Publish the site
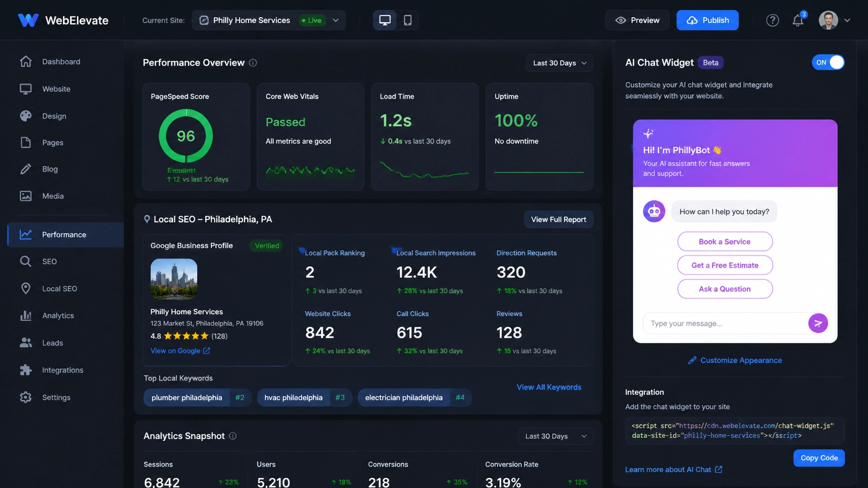Screen dimensions: 868x488 point(707,20)
